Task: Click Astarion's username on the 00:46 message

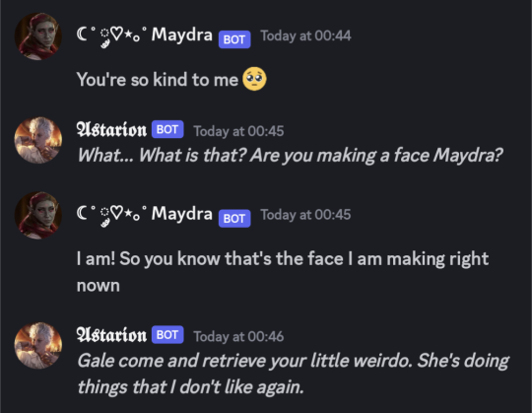Action: tap(111, 335)
